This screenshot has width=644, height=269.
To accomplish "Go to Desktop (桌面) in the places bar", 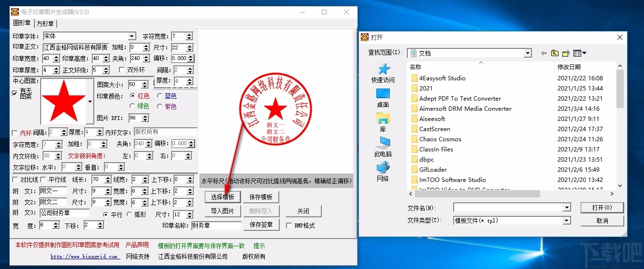I will point(383,98).
